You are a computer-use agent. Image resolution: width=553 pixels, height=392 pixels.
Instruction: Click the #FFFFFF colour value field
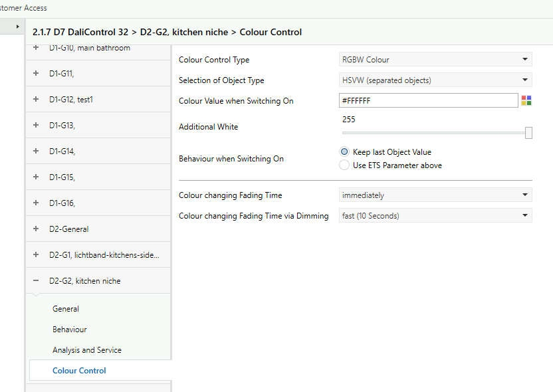[x=428, y=100]
